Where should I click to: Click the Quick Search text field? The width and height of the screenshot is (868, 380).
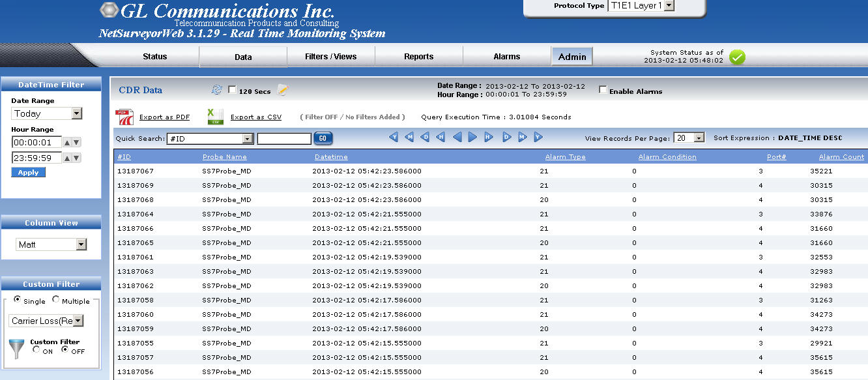[284, 138]
